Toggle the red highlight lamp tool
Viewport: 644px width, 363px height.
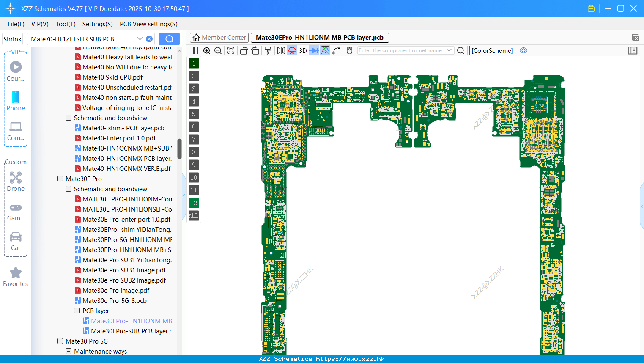292,50
